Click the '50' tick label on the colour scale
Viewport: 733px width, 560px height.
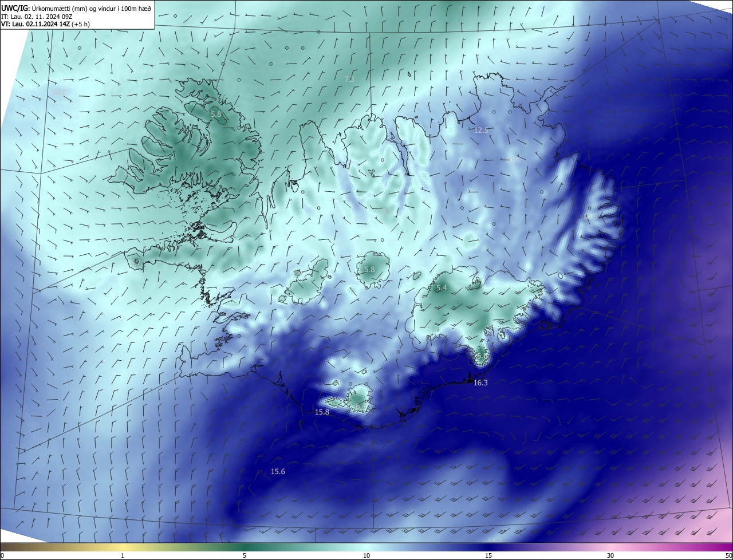728,556
